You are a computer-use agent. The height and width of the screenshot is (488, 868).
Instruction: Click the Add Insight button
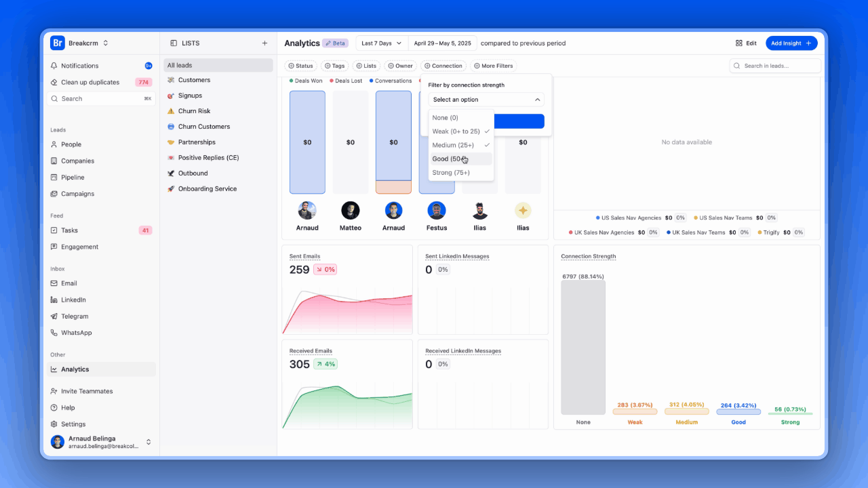791,43
